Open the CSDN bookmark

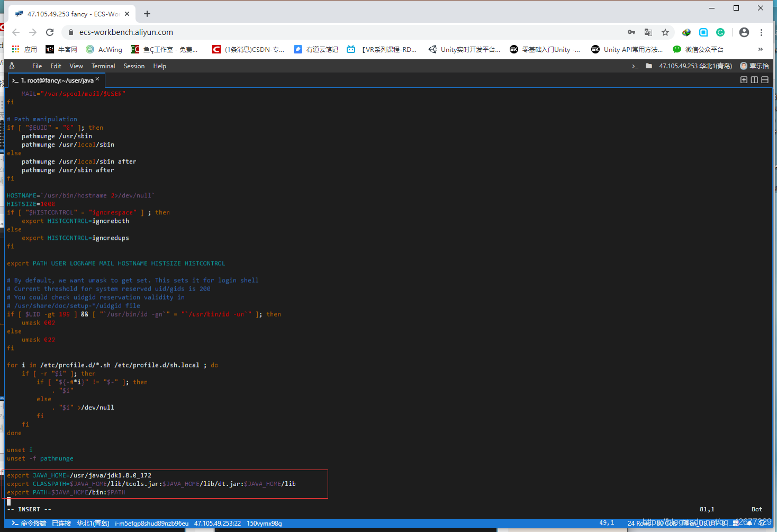[248, 49]
